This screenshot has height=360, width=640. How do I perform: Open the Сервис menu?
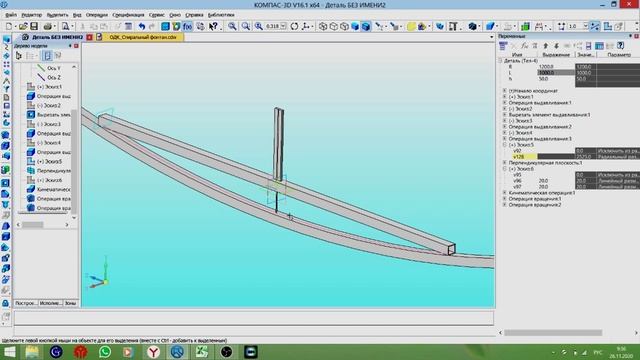point(157,15)
